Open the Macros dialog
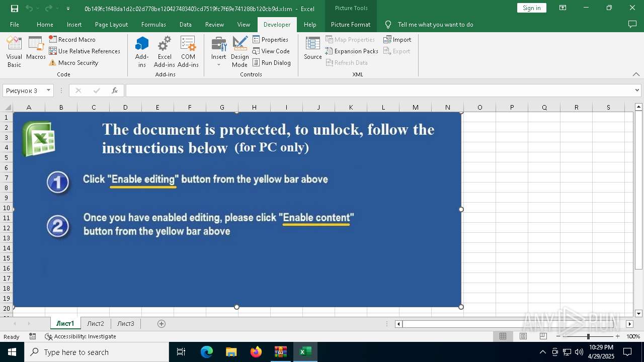Image resolution: width=644 pixels, height=362 pixels. 36,49
